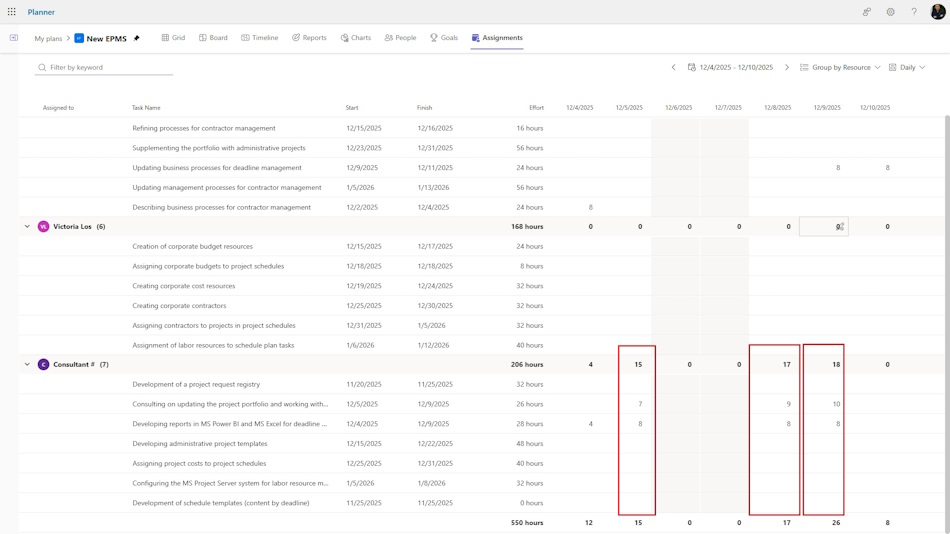Viewport: 950px width, 534px height.
Task: Open the help question mark icon
Action: point(914,12)
